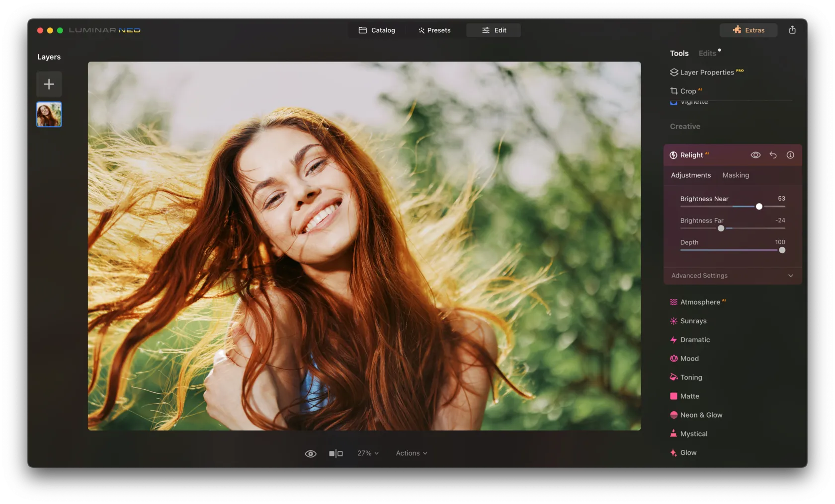Viewport: 835px width, 504px height.
Task: Toggle original image preview eye icon
Action: tap(310, 453)
